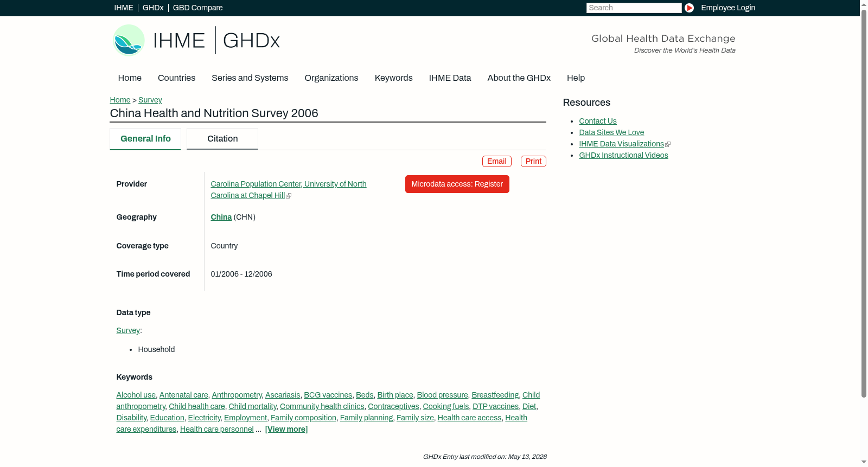Open the Education keyword
The height and width of the screenshot is (467, 868).
coord(167,418)
